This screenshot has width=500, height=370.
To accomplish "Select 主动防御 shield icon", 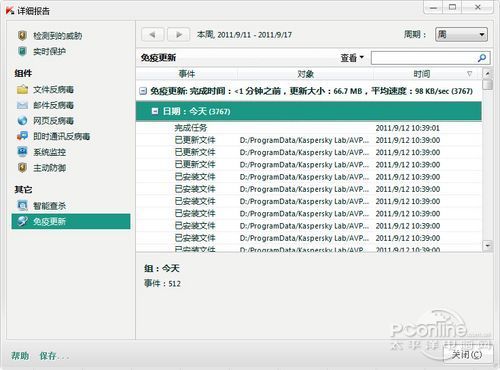I will pyautogui.click(x=22, y=168).
